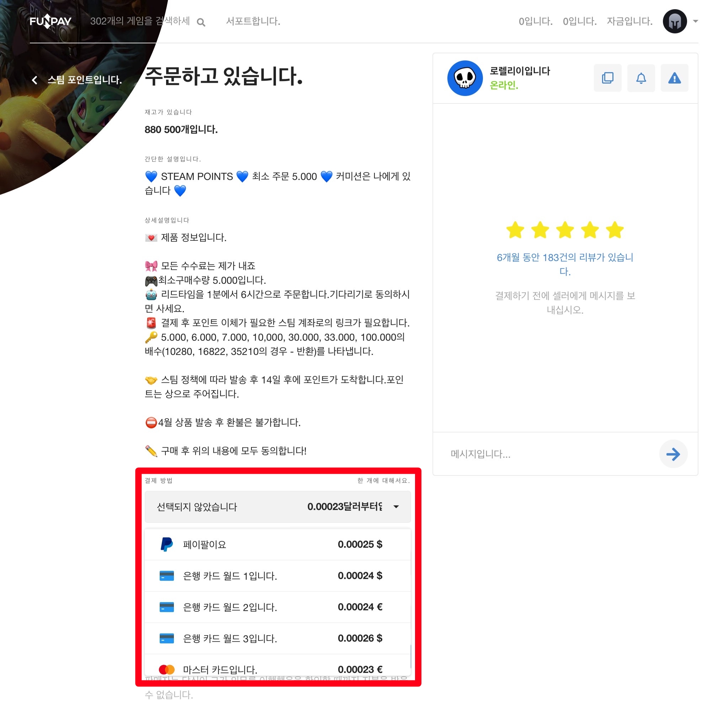Click the seller skull avatar
Viewport: 728px width, 711px height.
[465, 78]
